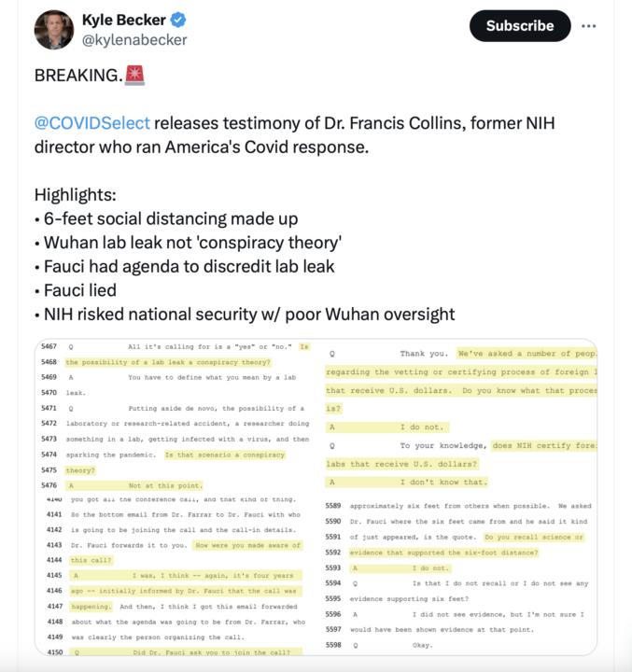Go to the @kylenabecker handle
Image resolution: width=632 pixels, height=672 pixels.
point(133,40)
